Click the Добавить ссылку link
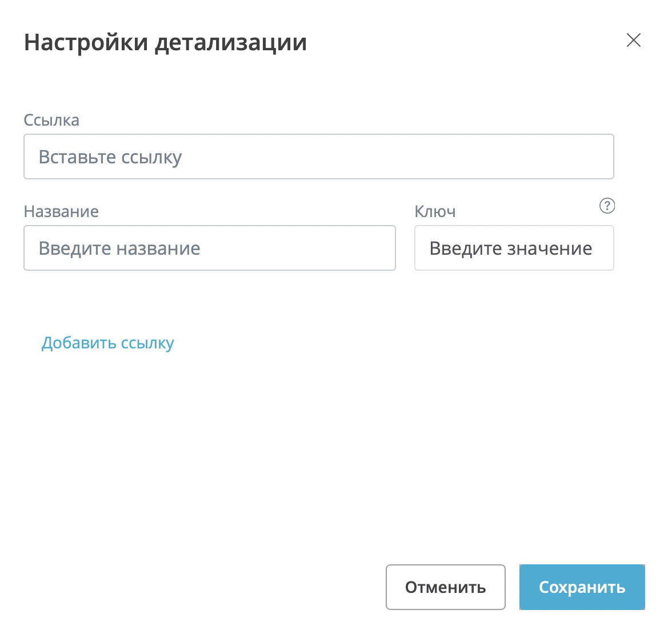Image resolution: width=672 pixels, height=634 pixels. 107,343
